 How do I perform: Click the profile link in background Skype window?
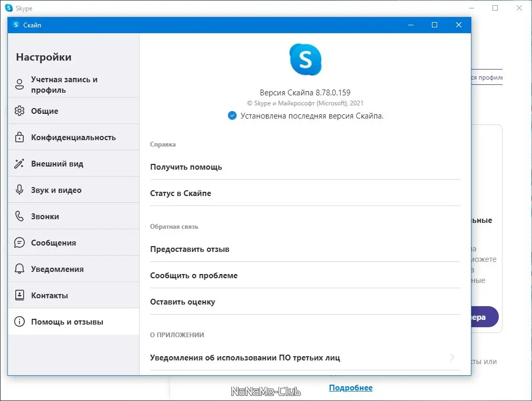pos(487,77)
